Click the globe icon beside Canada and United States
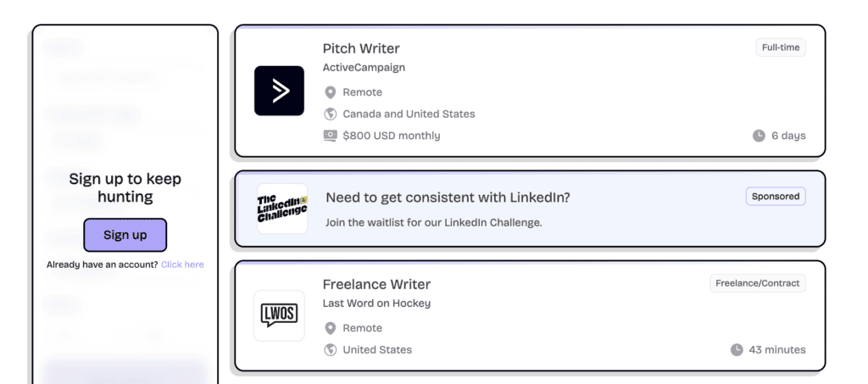The width and height of the screenshot is (868, 384). tap(331, 114)
